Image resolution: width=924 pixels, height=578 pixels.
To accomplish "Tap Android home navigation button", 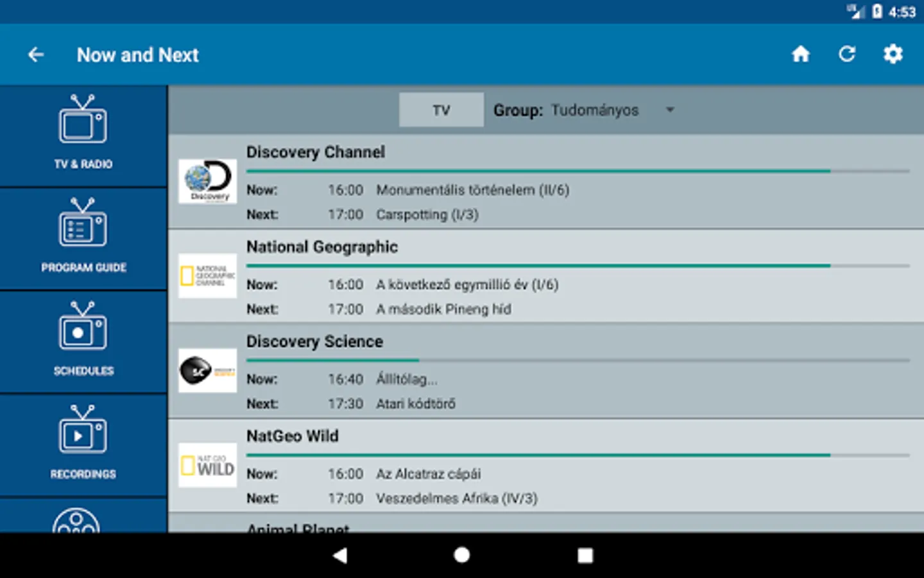I will pos(462,555).
